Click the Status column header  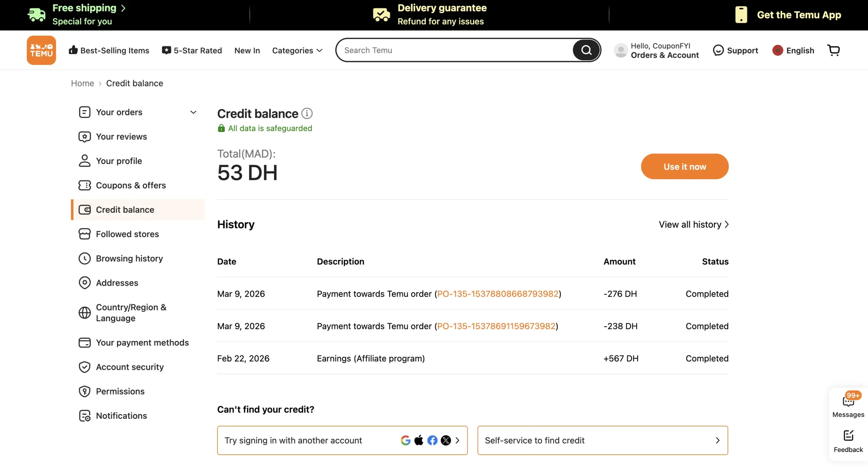(715, 261)
